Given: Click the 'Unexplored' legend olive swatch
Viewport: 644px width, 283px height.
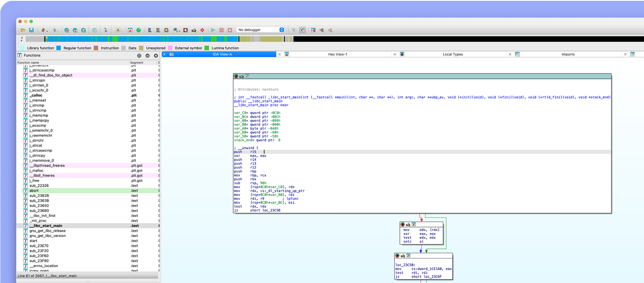Looking at the screenshot, I should tap(141, 48).
